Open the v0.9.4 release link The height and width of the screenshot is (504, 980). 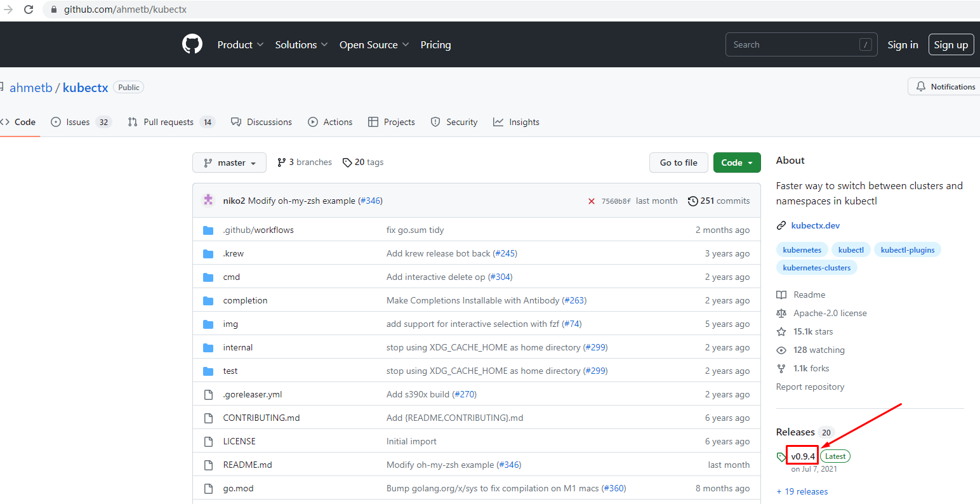click(803, 456)
